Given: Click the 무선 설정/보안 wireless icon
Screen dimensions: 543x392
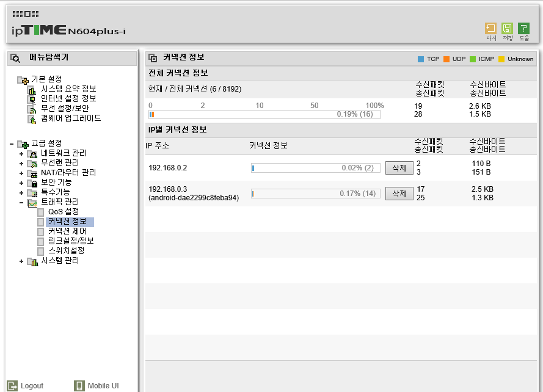Looking at the screenshot, I should (32, 109).
